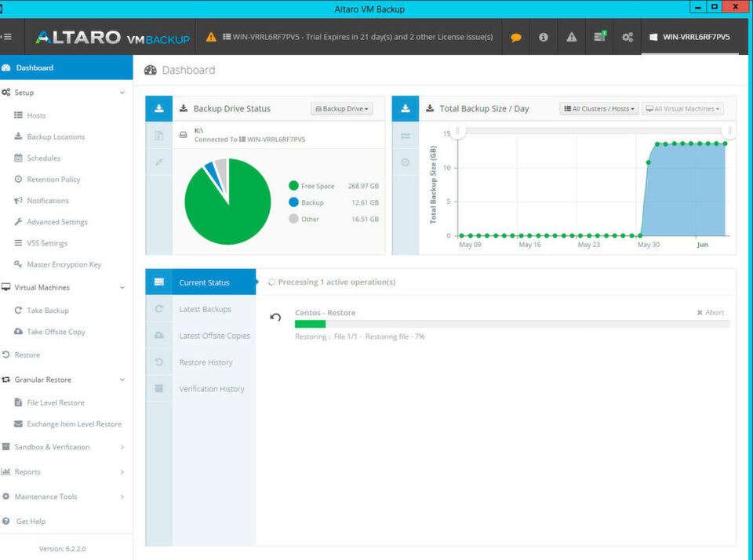The image size is (753, 560).
Task: Open the orange chat bubble icon
Action: (516, 37)
